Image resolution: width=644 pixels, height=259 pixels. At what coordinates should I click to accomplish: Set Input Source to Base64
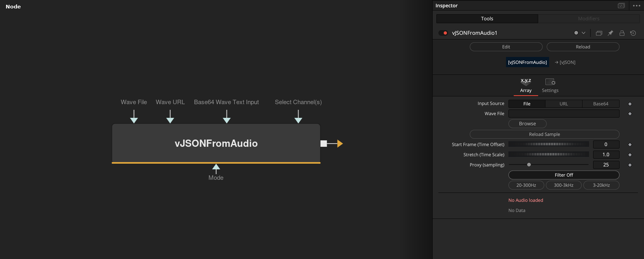pyautogui.click(x=601, y=104)
